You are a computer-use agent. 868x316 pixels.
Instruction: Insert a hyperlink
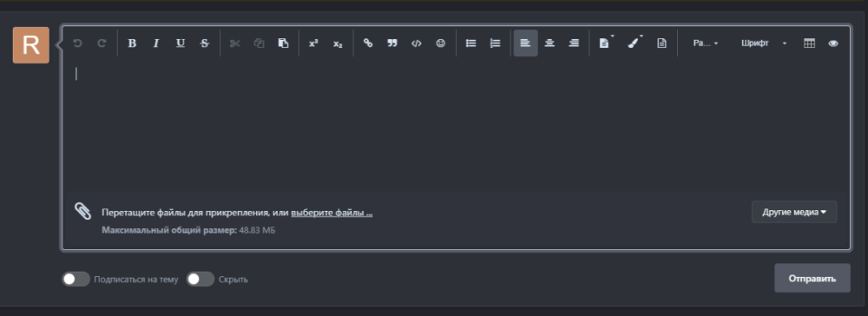(367, 43)
